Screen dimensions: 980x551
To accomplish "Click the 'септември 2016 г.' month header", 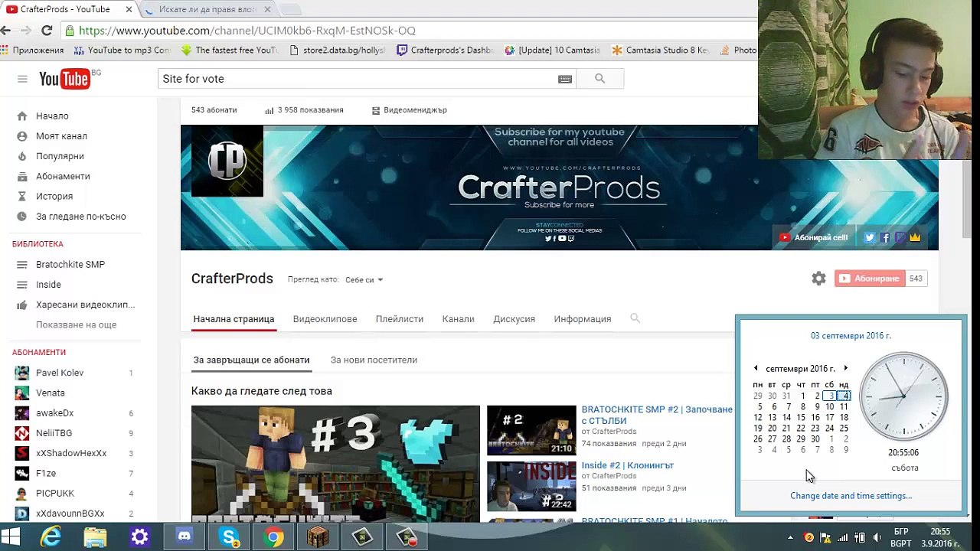I will 800,369.
